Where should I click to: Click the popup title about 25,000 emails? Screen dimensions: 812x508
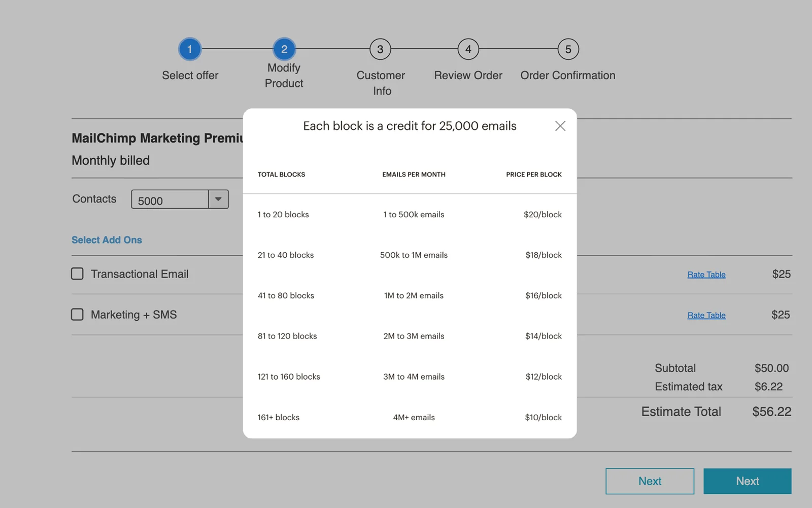[410, 126]
